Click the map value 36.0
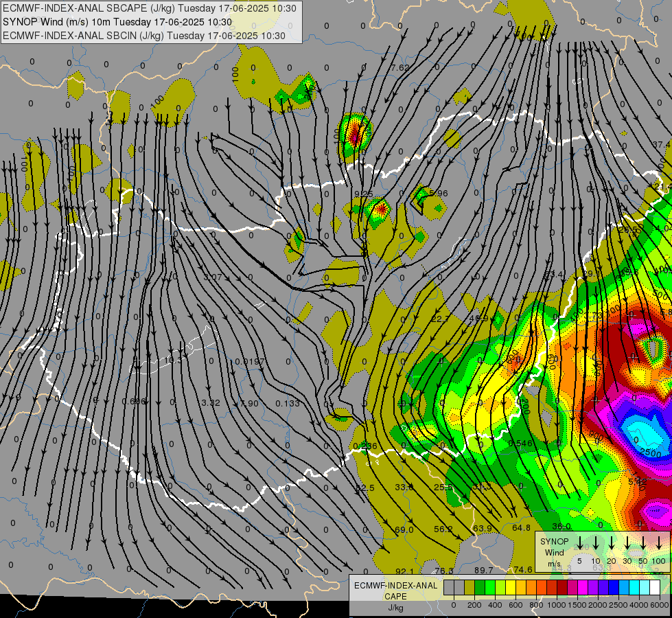672x618 pixels. pos(561,527)
